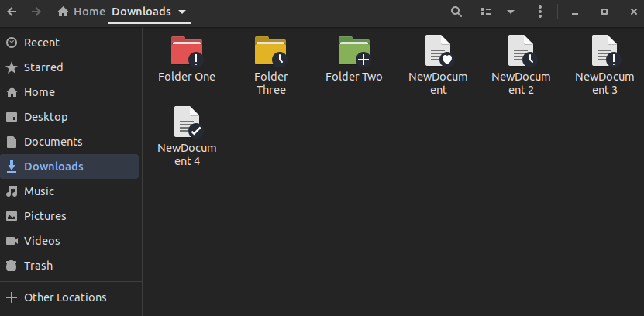Image resolution: width=644 pixels, height=316 pixels.
Task: Open the Downloads path dropdown arrow
Action: click(181, 12)
